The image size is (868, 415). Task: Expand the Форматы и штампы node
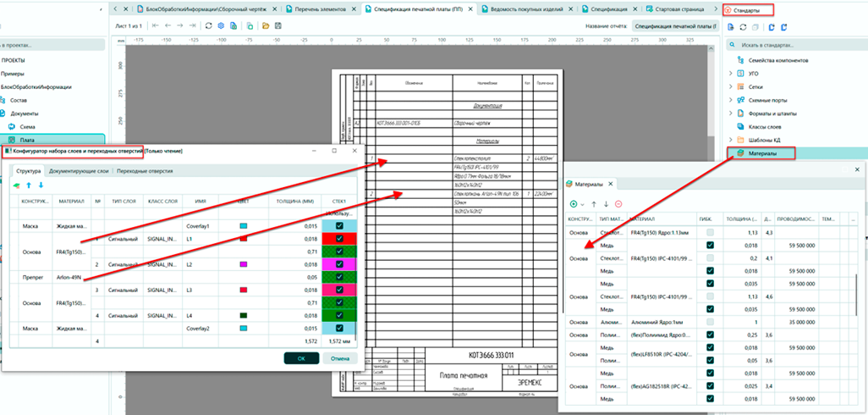(x=731, y=113)
